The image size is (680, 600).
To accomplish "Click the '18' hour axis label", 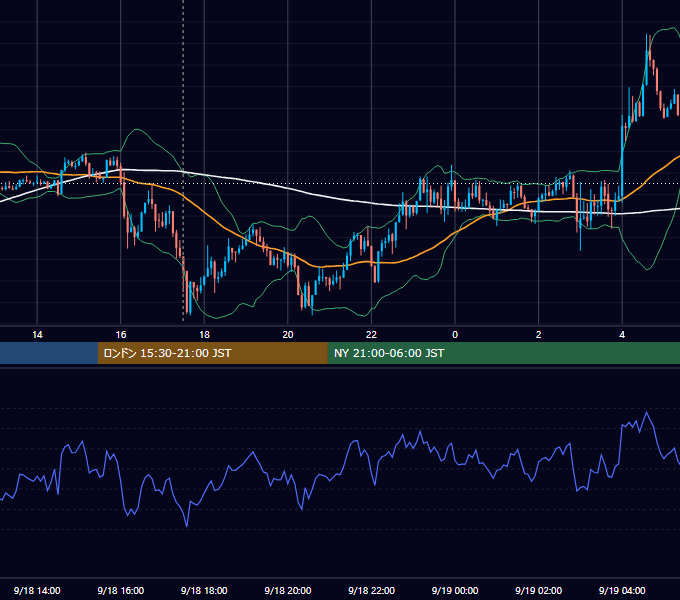I will pyautogui.click(x=204, y=335).
